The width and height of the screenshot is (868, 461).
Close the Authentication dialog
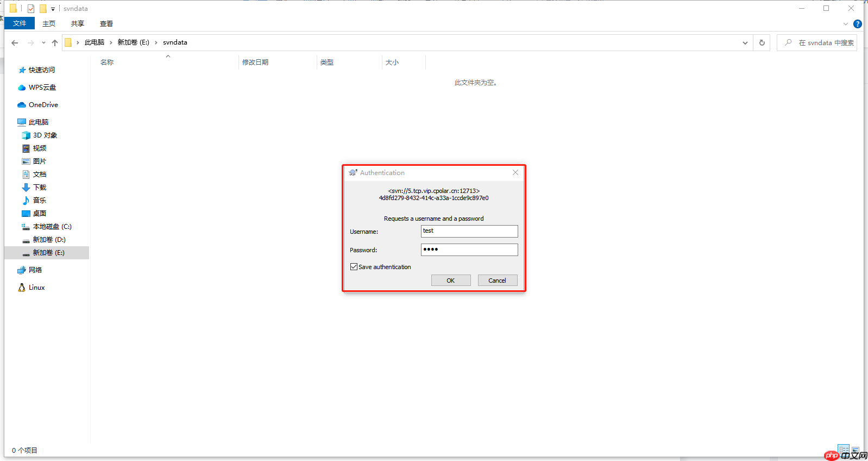(515, 173)
